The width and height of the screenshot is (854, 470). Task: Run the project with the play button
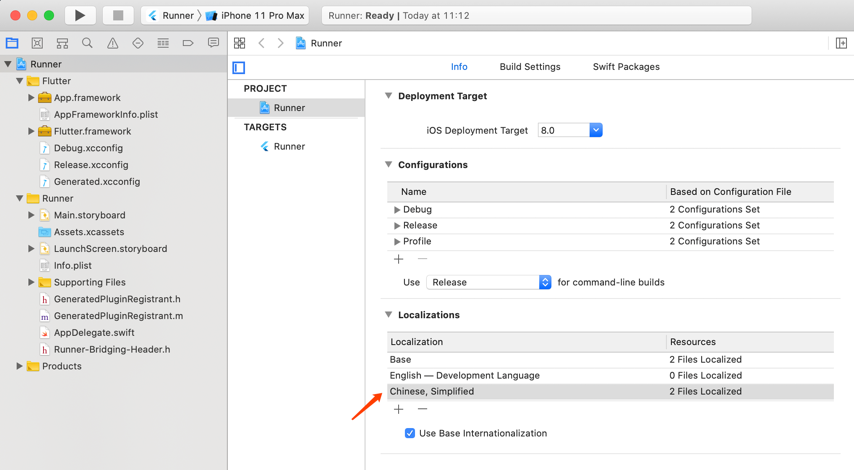(80, 15)
